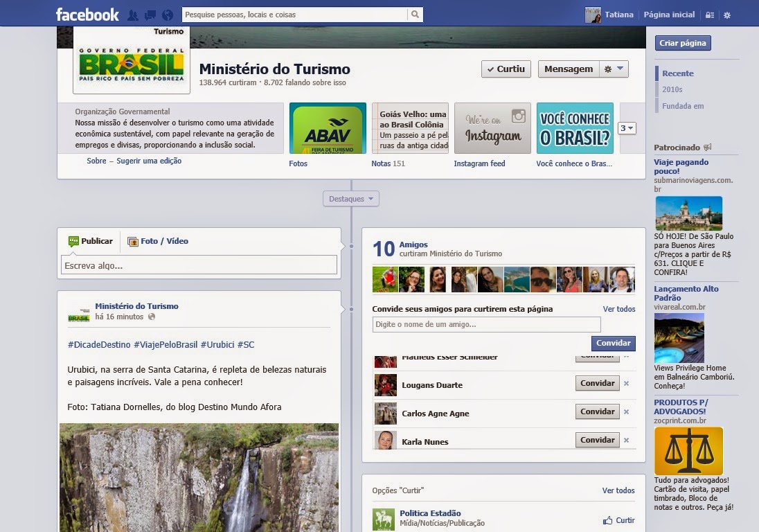The width and height of the screenshot is (759, 532).
Task: Open account settings gear in top bar
Action: tap(727, 15)
